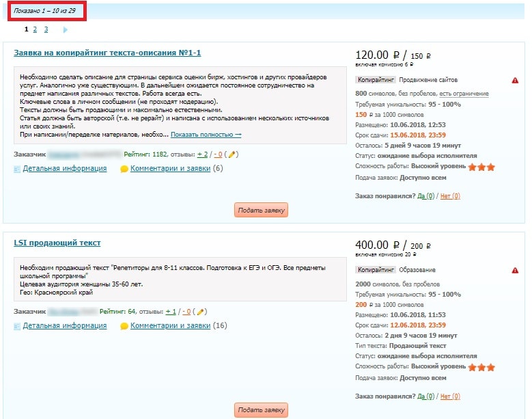Click the warning triangle icon on the first order
Screen dimensions: 532x419
click(x=515, y=81)
